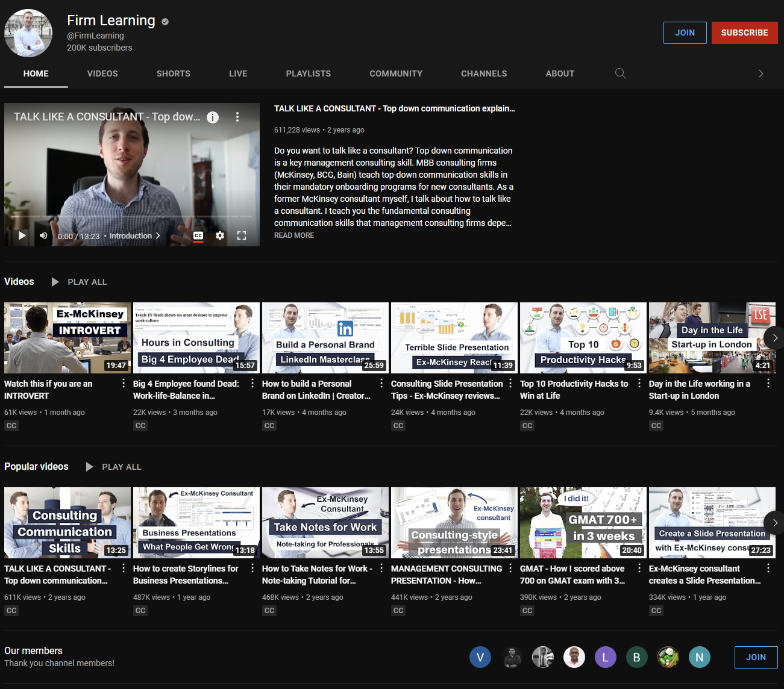The height and width of the screenshot is (689, 784).
Task: Toggle closed captions on featured video
Action: 198,235
